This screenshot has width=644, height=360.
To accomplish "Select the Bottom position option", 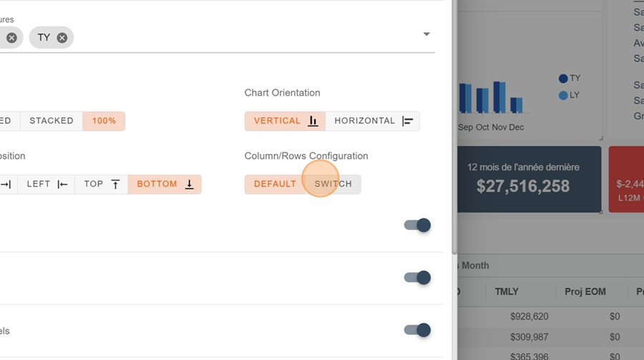I will [x=165, y=184].
